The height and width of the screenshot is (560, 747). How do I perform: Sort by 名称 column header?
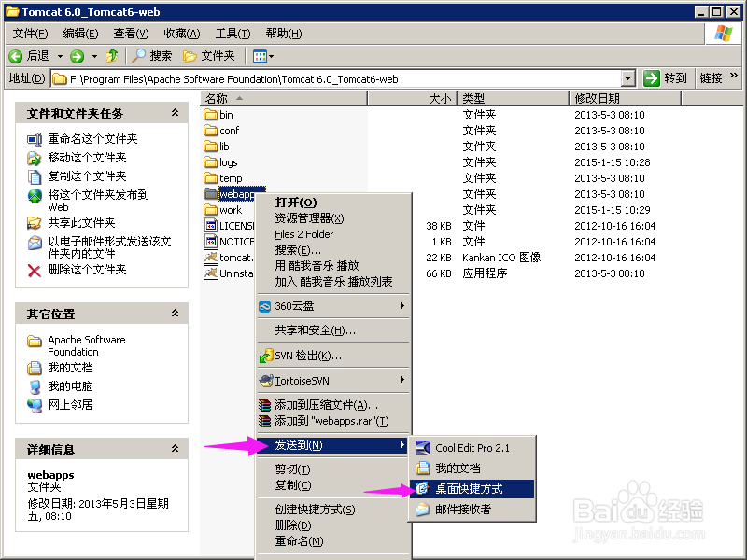coord(284,99)
